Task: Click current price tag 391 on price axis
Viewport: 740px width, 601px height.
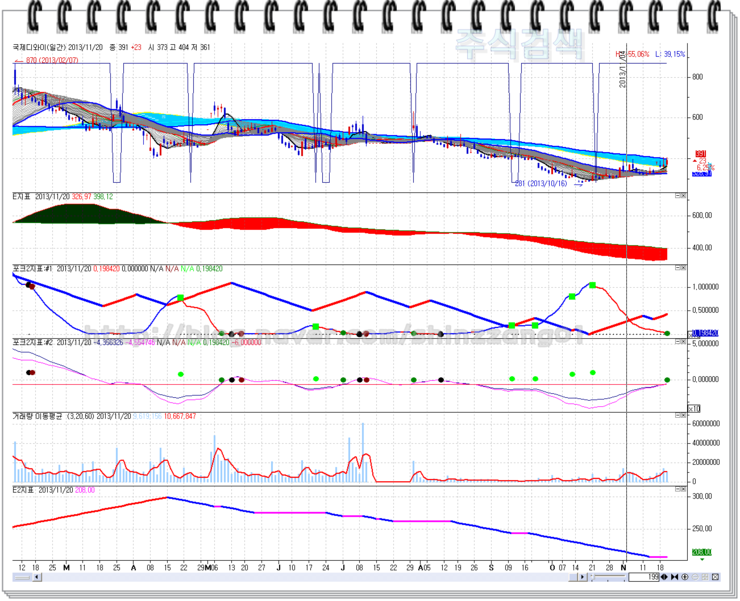Action: (x=701, y=154)
